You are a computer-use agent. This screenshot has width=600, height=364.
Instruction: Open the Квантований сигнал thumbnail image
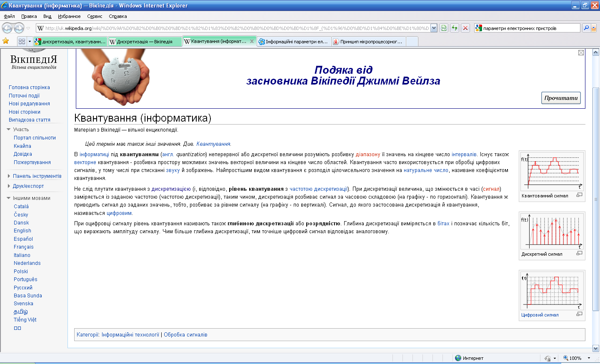[552, 171]
